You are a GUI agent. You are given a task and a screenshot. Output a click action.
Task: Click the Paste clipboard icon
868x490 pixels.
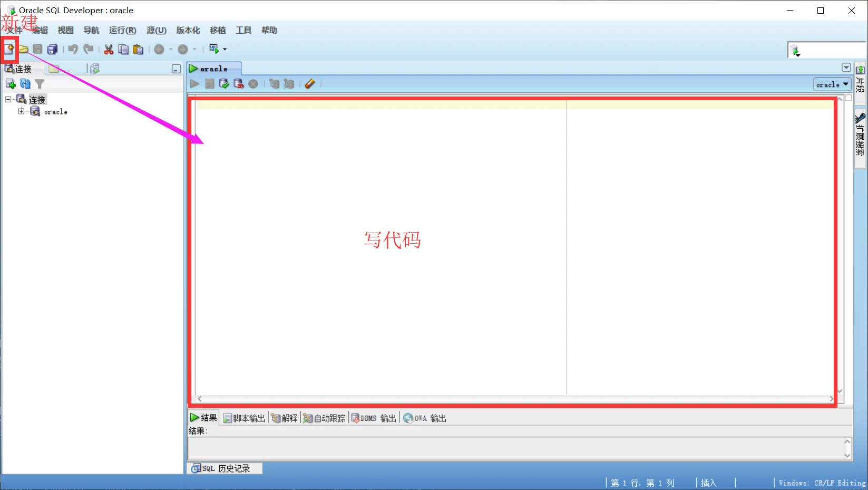(x=138, y=49)
